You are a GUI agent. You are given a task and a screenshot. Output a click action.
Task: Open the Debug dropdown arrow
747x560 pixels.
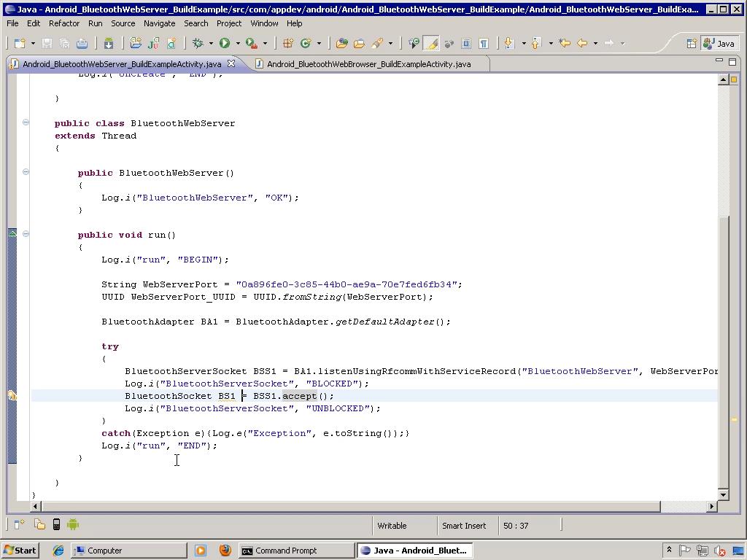(x=211, y=43)
